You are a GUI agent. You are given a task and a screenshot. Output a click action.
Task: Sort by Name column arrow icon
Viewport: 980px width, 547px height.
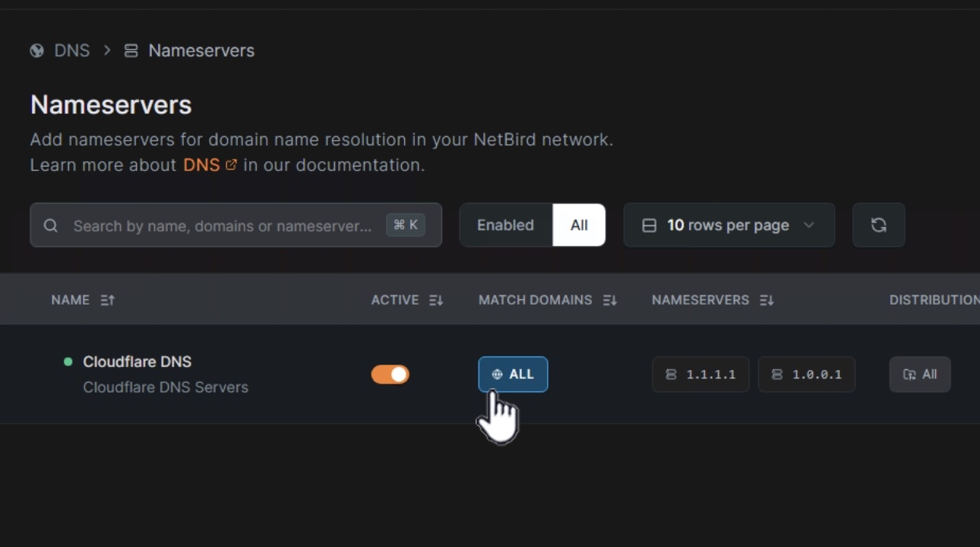[x=108, y=300]
